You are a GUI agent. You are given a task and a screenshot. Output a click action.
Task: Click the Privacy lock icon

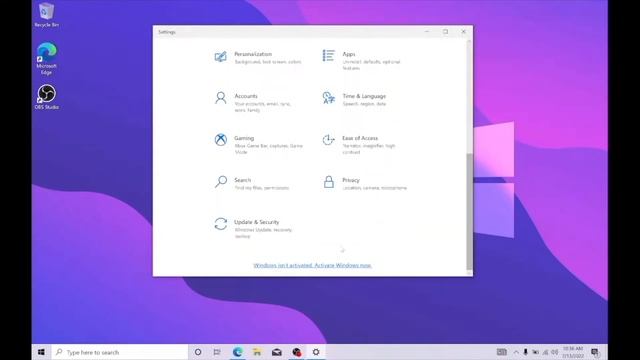tap(329, 182)
